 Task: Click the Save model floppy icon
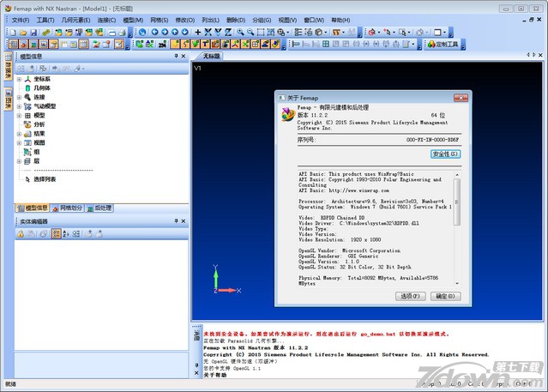32,32
